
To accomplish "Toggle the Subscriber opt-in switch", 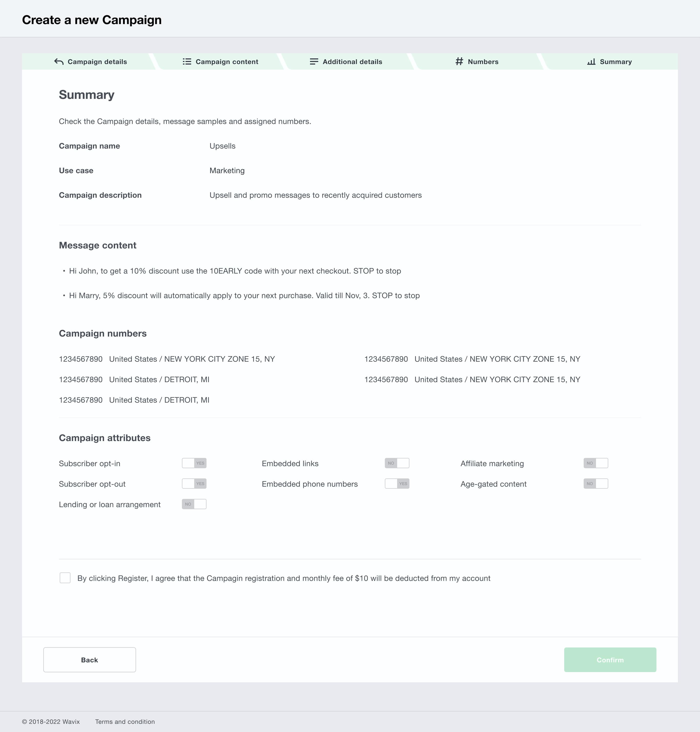I will coord(194,463).
